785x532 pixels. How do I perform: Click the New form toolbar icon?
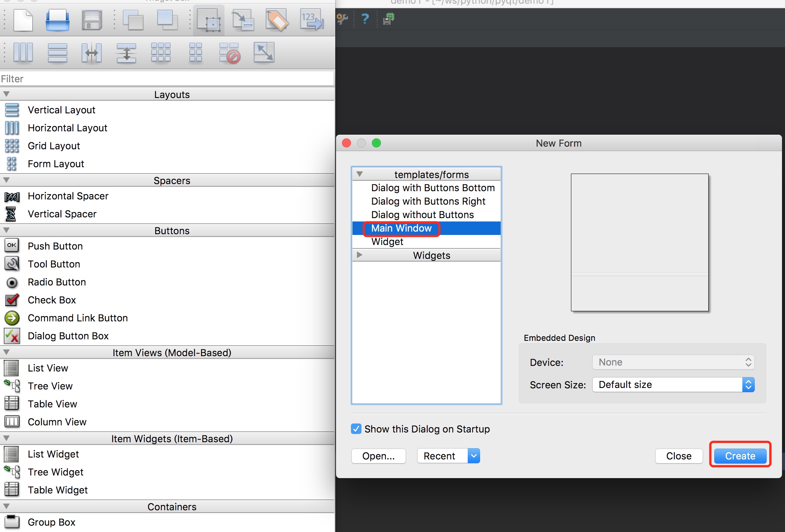coord(23,20)
